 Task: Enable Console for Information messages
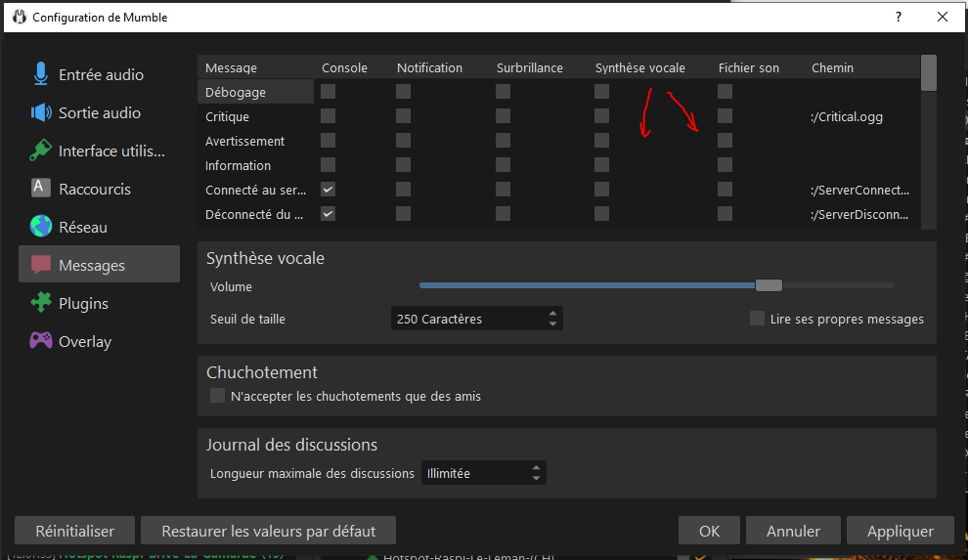(x=328, y=164)
